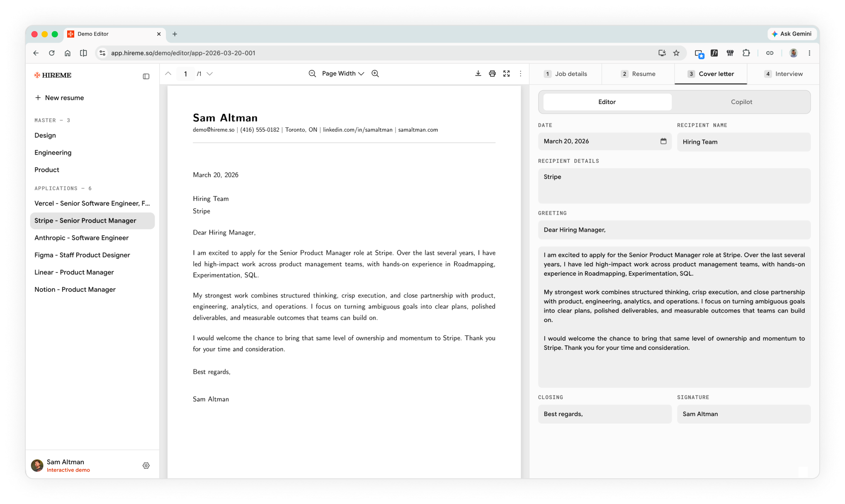Switch to Editor mode
This screenshot has width=845, height=504.
click(607, 102)
